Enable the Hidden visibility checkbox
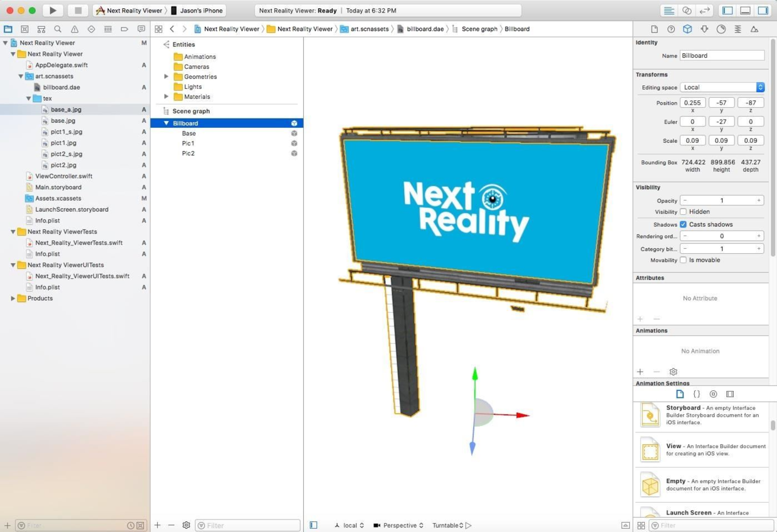The width and height of the screenshot is (777, 532). (683, 211)
